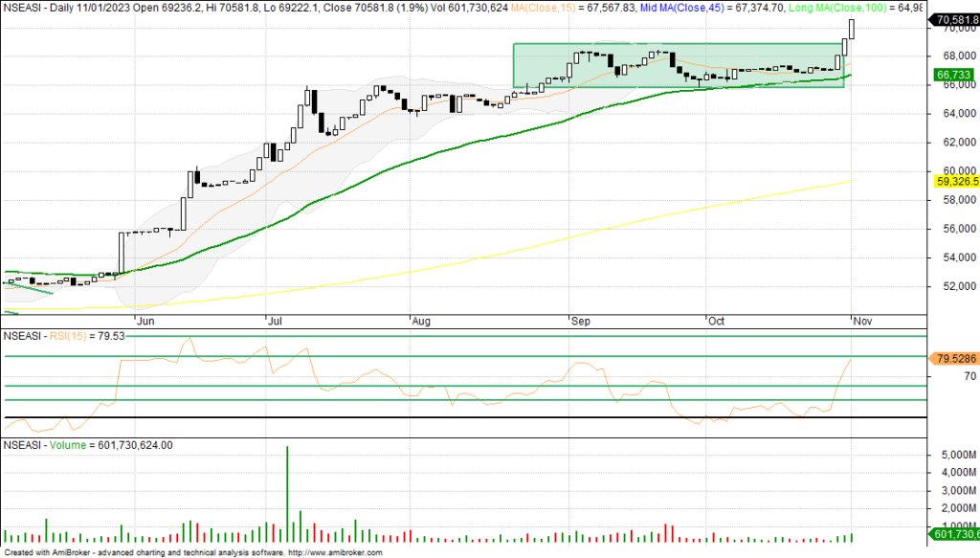The image size is (980, 558).
Task: Click the latest breakout candle at far right
Action: (852, 29)
